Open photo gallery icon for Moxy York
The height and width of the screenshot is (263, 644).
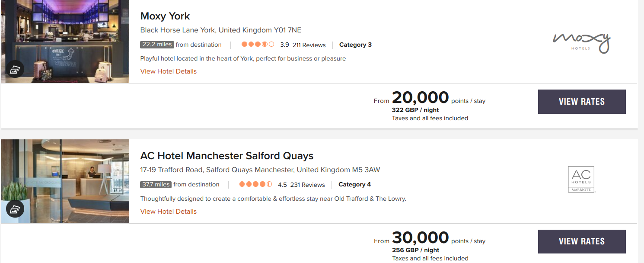(15, 70)
